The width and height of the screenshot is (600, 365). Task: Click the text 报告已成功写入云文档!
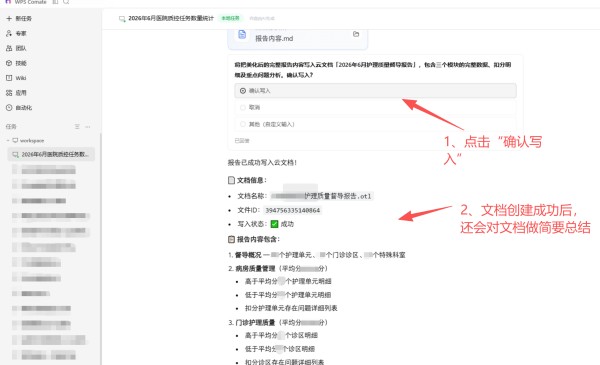[262, 163]
